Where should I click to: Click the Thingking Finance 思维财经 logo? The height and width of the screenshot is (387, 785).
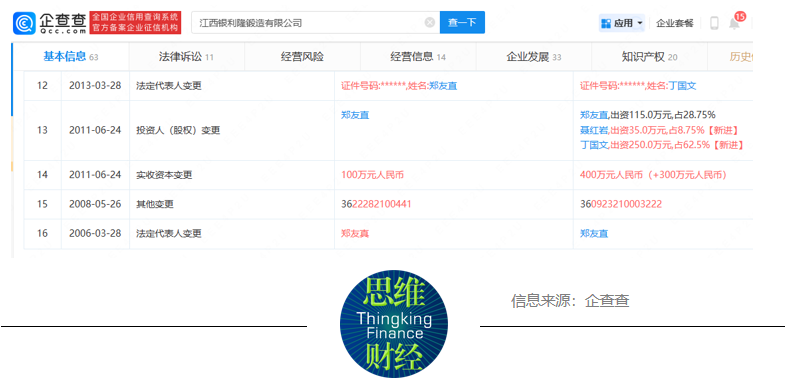pos(393,323)
